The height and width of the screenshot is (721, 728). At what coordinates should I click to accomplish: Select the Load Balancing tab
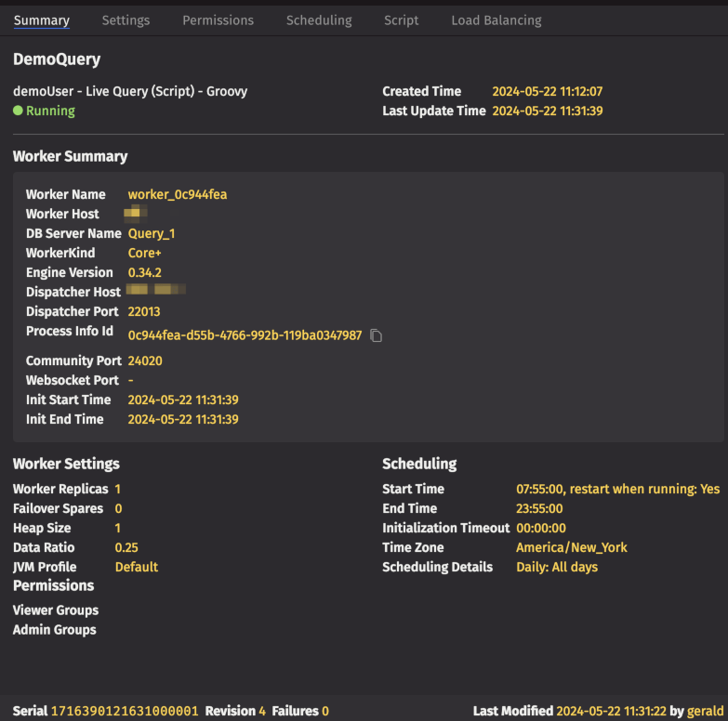tap(496, 20)
